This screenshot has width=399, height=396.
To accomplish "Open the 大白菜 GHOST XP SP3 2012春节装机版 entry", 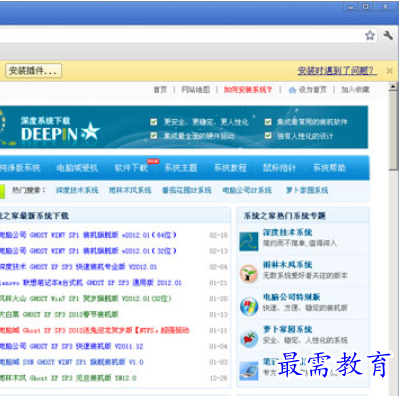I will tap(59, 314).
